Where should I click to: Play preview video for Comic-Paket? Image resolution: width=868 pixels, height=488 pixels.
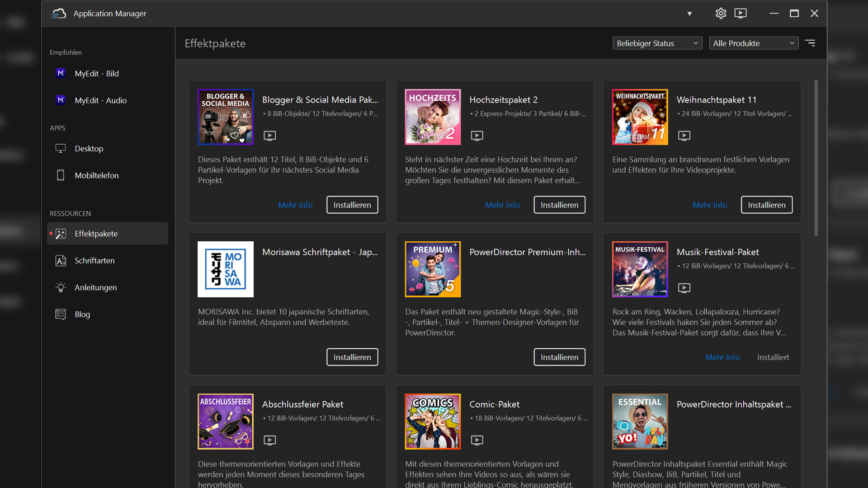477,440
